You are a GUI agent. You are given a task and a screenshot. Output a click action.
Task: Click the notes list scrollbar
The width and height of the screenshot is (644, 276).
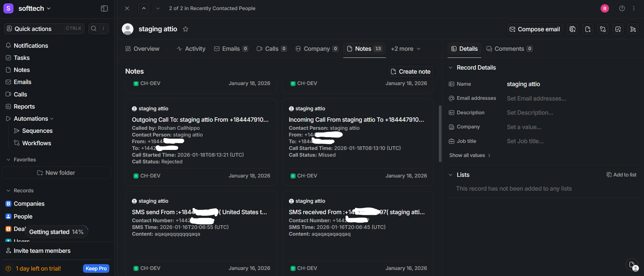click(x=440, y=134)
